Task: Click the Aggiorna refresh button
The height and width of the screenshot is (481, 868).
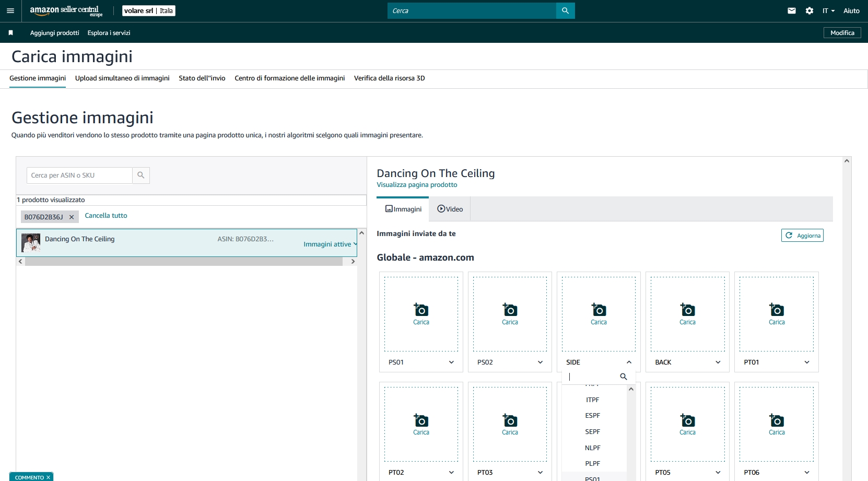Action: (x=802, y=236)
